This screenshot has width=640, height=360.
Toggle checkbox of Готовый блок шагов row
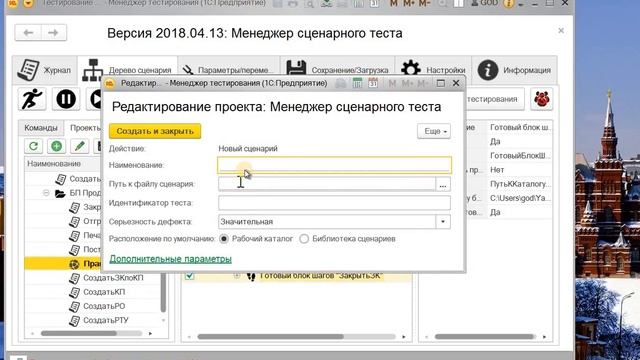pos(189,276)
